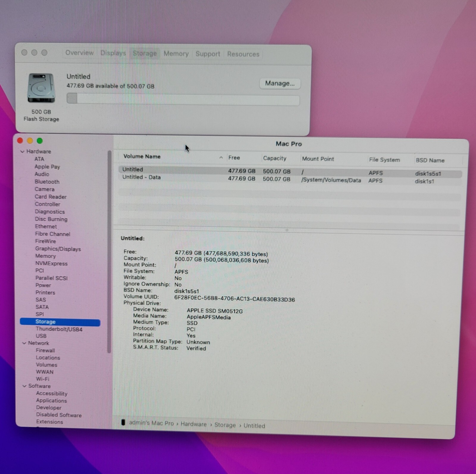Screen dimensions: 476x474
Task: Sort by the Mount Point column header
Action: (318, 159)
